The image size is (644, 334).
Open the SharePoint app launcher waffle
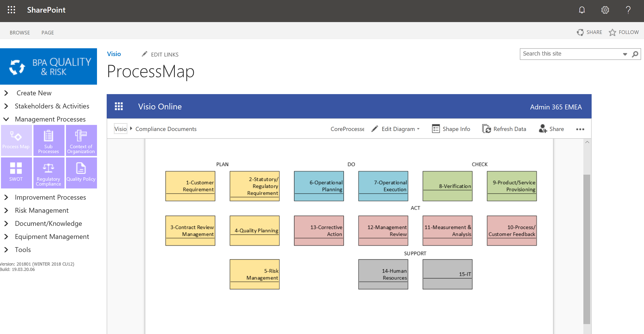coord(11,10)
